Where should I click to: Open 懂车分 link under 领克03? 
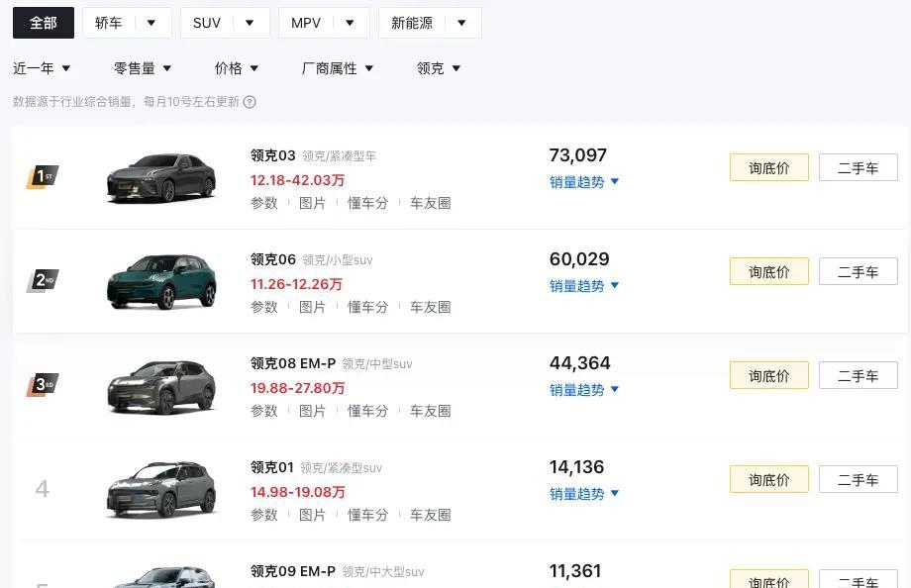coord(367,203)
